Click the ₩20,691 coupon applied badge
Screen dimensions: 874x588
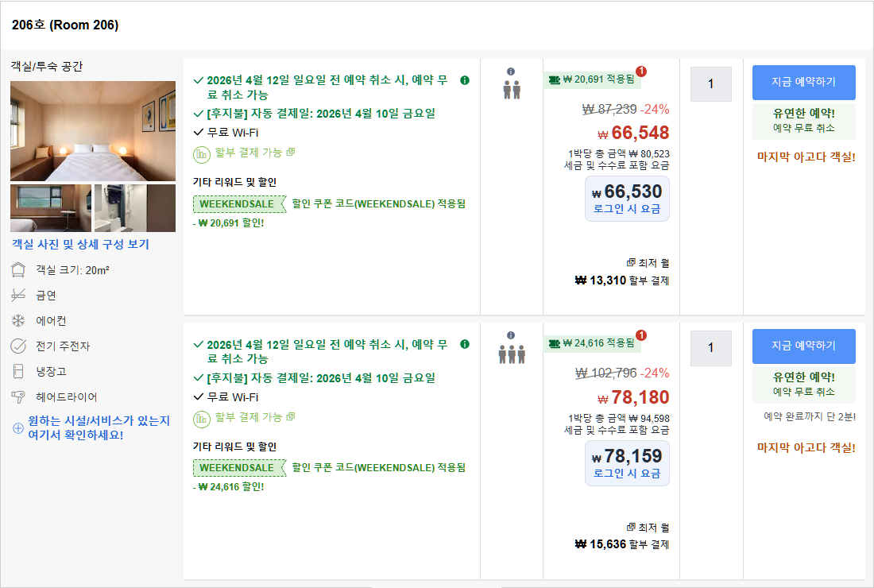[592, 79]
